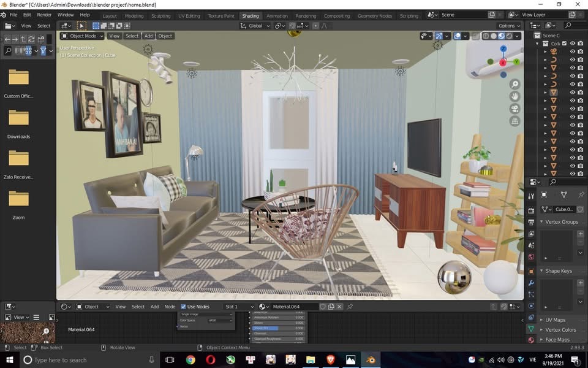Toggle camera view with the camera gizmo

point(514,109)
